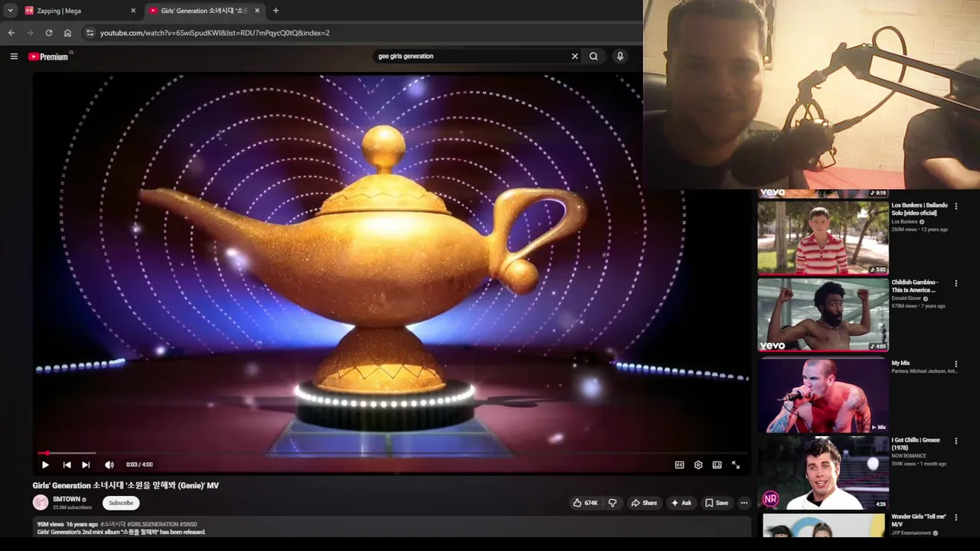Open Los Bunkers Bailando Solo thumbnail

823,237
